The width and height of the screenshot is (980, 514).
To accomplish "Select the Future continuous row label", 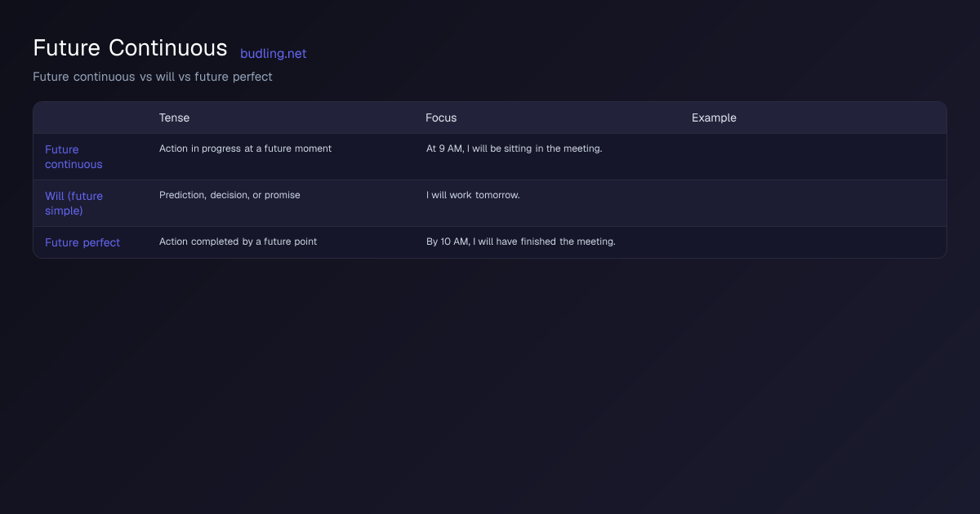I will pos(73,157).
